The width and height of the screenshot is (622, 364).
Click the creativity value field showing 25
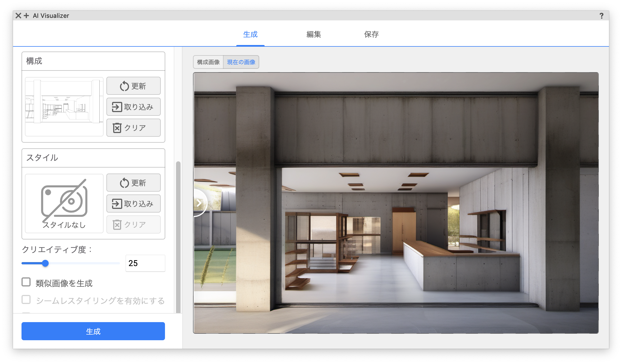(x=145, y=263)
